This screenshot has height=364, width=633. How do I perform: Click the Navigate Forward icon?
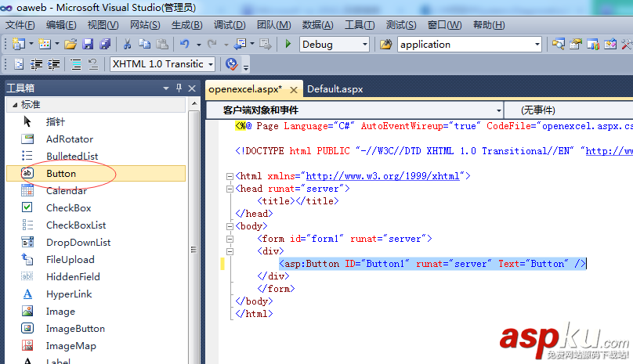click(x=266, y=44)
